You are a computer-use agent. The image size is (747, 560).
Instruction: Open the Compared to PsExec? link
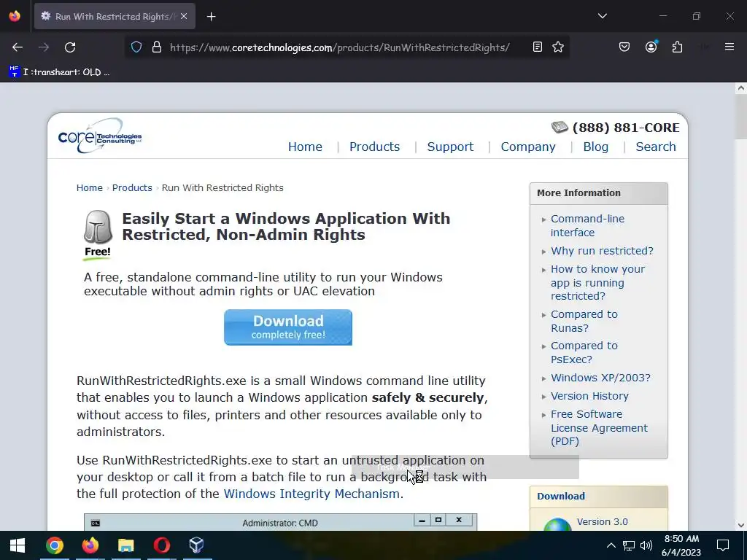(x=584, y=352)
